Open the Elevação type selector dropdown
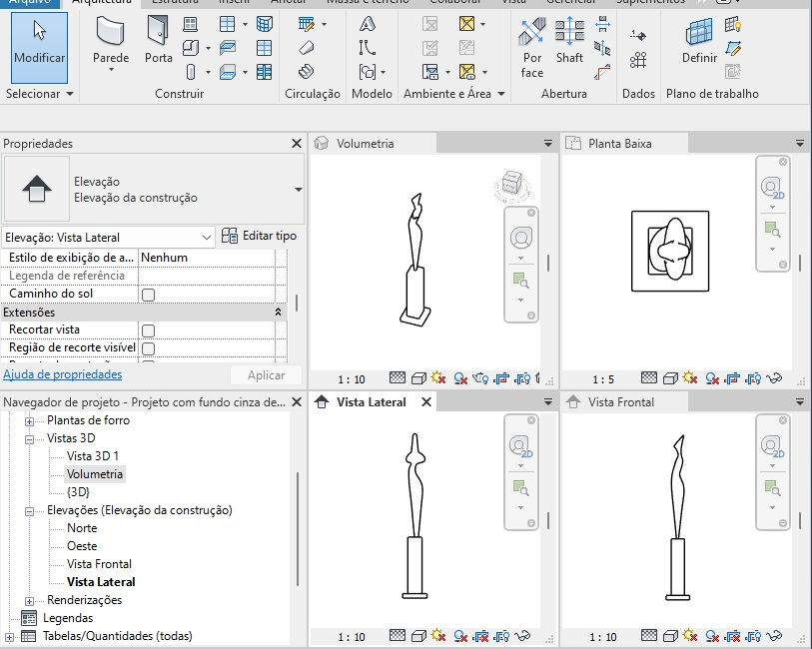812x649 pixels. pyautogui.click(x=299, y=190)
